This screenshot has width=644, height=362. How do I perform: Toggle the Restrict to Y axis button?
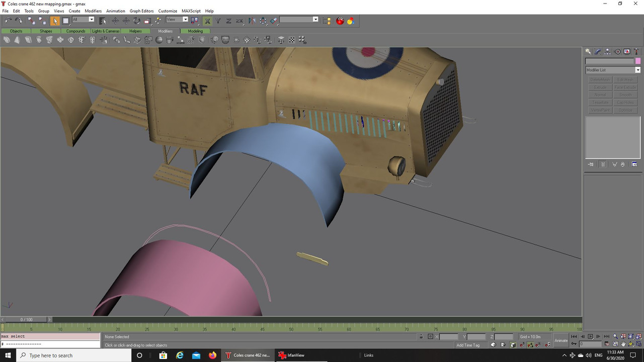click(218, 21)
